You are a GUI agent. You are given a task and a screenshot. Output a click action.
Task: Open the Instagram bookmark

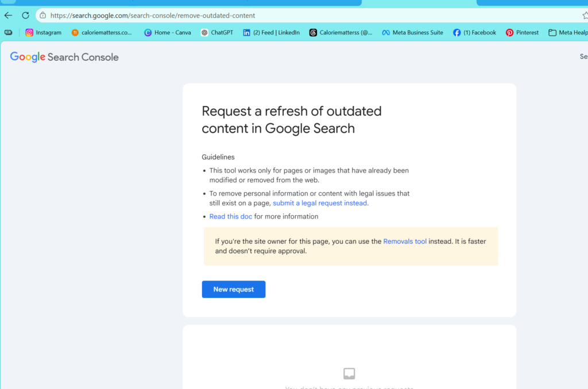43,33
